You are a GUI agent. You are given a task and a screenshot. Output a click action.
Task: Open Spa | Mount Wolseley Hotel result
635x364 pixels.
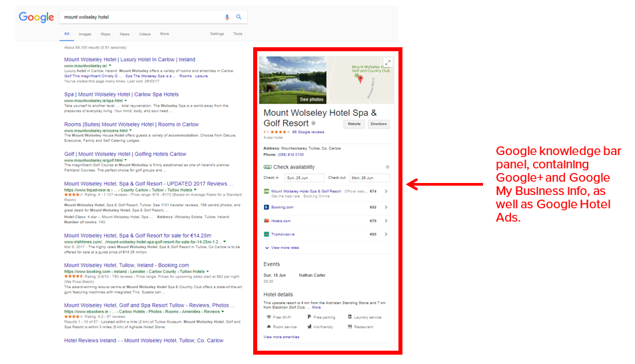[x=121, y=94]
